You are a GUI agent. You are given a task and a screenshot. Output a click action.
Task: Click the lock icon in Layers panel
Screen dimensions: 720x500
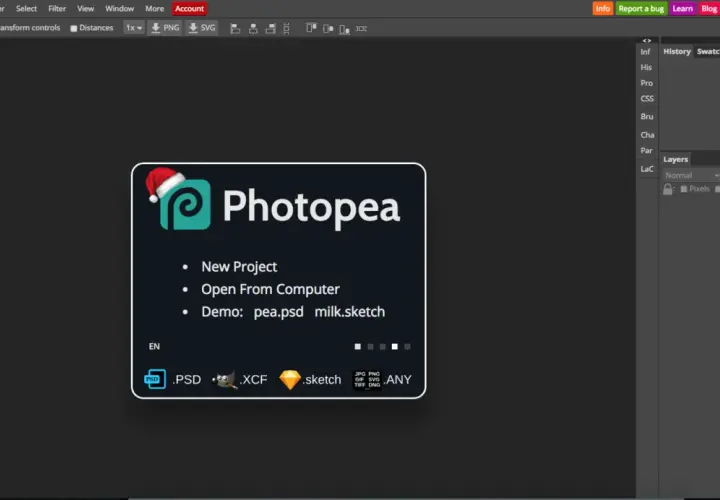[x=668, y=189]
